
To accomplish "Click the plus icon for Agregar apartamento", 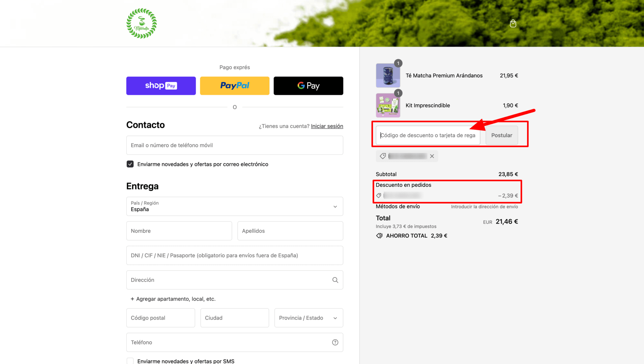I will pyautogui.click(x=133, y=299).
